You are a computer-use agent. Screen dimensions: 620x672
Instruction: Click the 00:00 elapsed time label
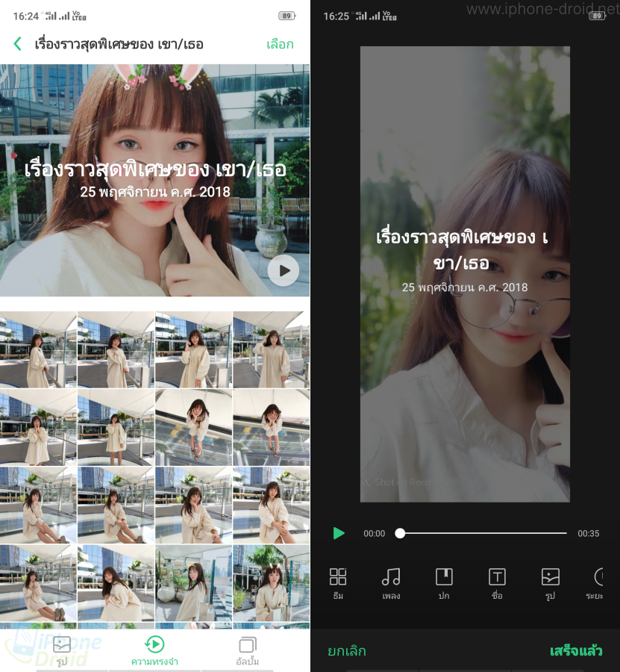(375, 534)
